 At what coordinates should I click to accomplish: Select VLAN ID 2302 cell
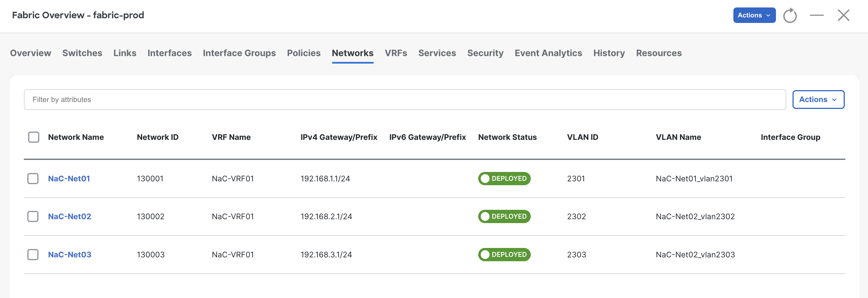coord(577,216)
